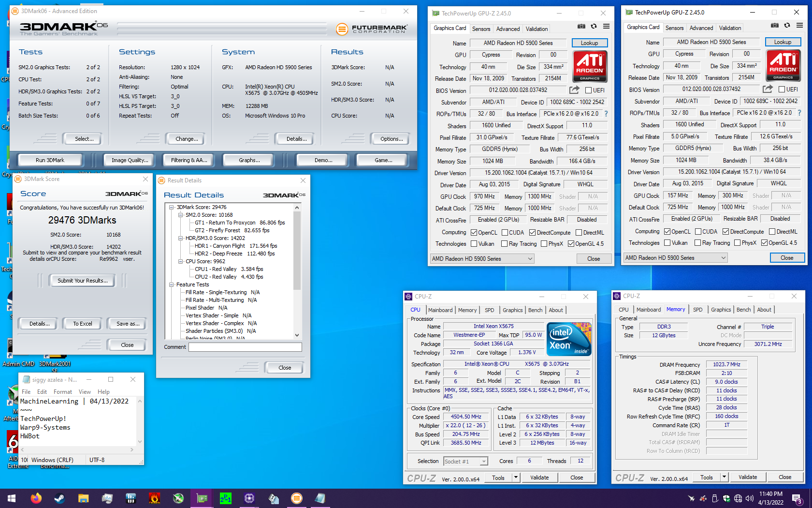
Task: Switch to Advanced tab in right GPU-Z
Action: [701, 28]
